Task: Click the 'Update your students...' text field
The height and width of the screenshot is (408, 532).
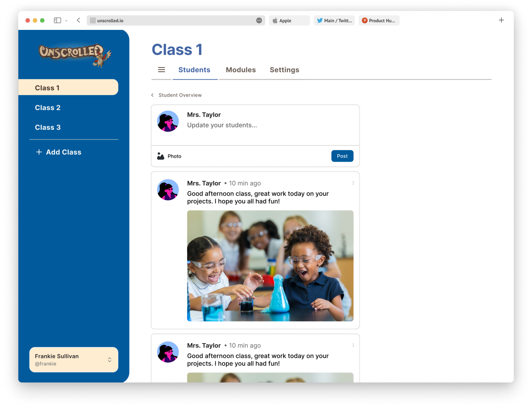Action: pyautogui.click(x=222, y=125)
